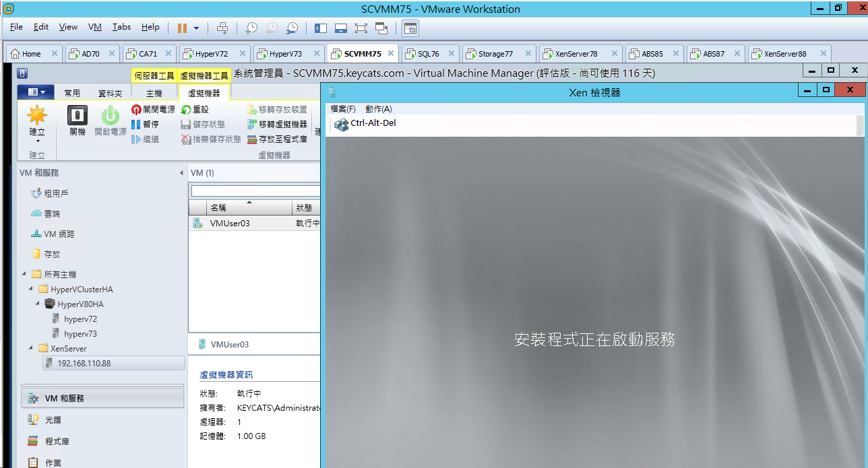868x468 pixels.
Task: Open the Edit menu in VMware
Action: coord(41,27)
